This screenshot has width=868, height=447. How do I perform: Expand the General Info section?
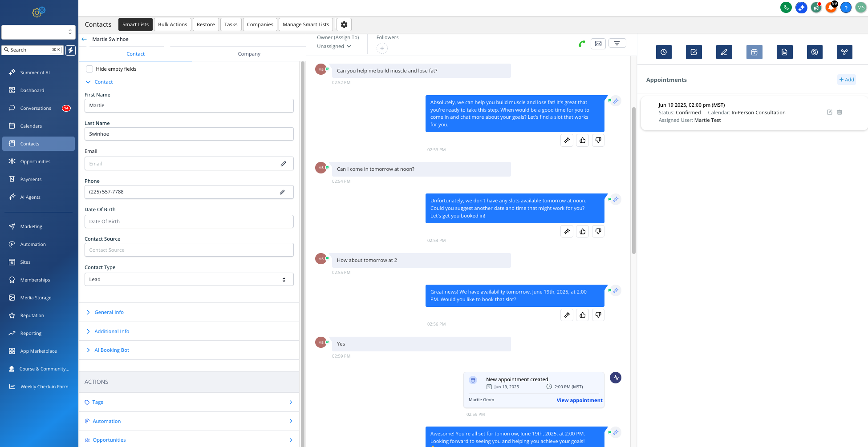(x=105, y=312)
